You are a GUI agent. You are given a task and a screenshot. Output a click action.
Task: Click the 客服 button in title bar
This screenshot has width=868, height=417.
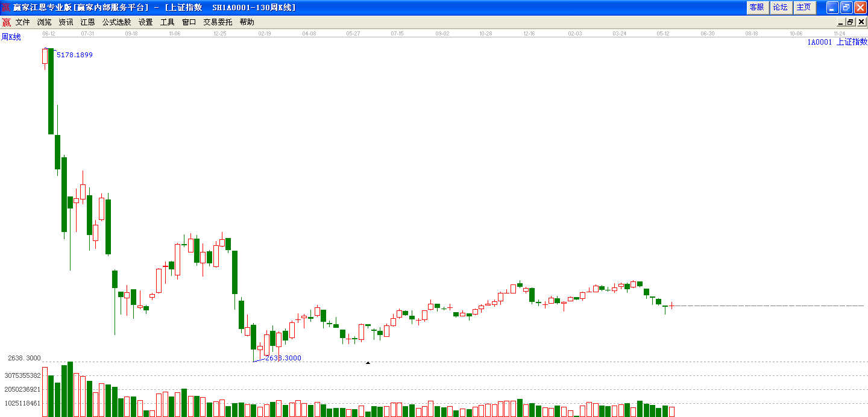pos(756,7)
